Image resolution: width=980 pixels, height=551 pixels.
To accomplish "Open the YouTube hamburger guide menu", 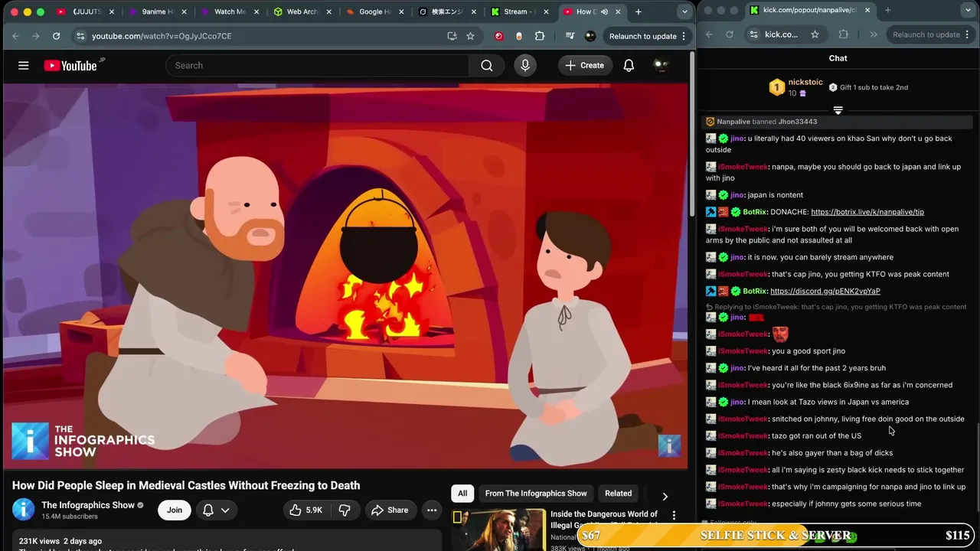I will [24, 66].
